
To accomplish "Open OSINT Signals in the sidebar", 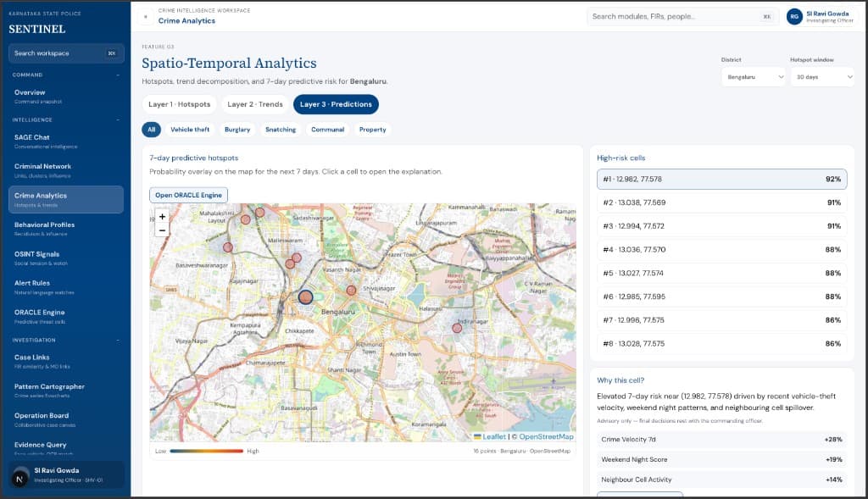I will (66, 258).
